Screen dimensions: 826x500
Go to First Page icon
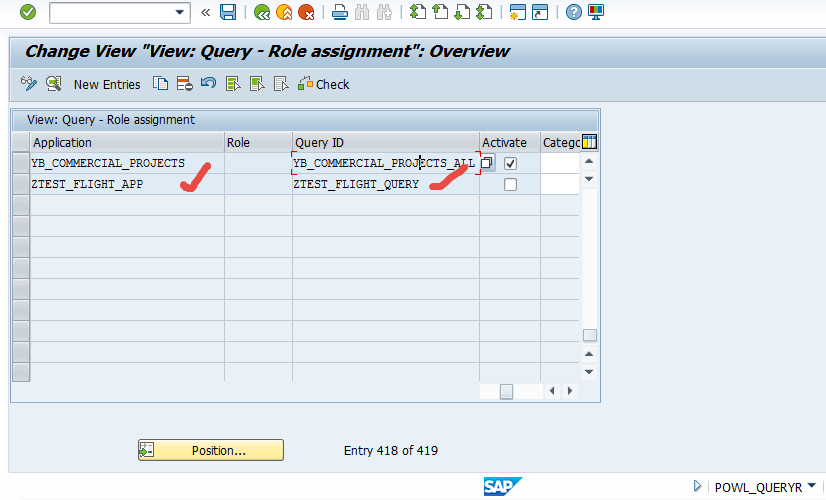tap(418, 12)
